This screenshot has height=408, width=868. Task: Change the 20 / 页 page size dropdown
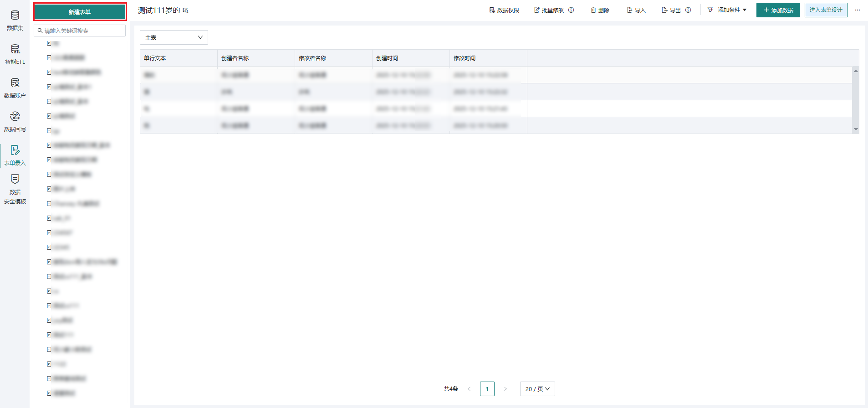[x=537, y=389]
